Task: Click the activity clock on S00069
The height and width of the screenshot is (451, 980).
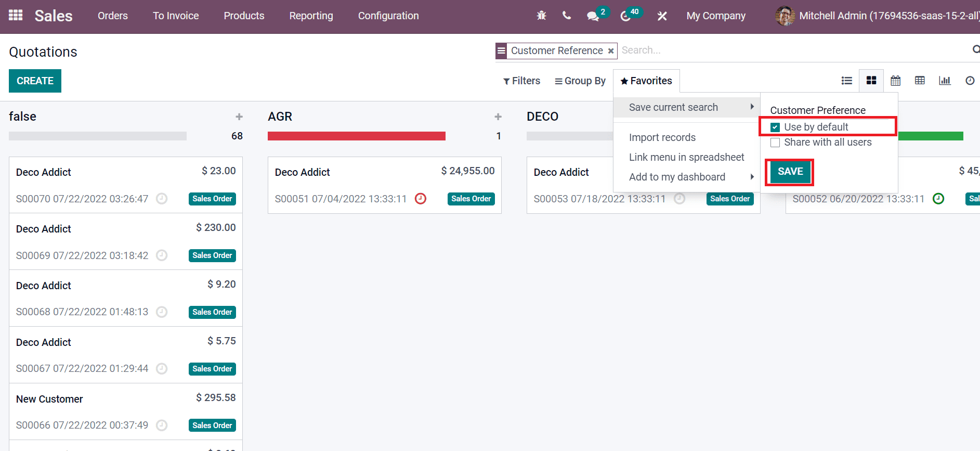Action: coord(162,255)
